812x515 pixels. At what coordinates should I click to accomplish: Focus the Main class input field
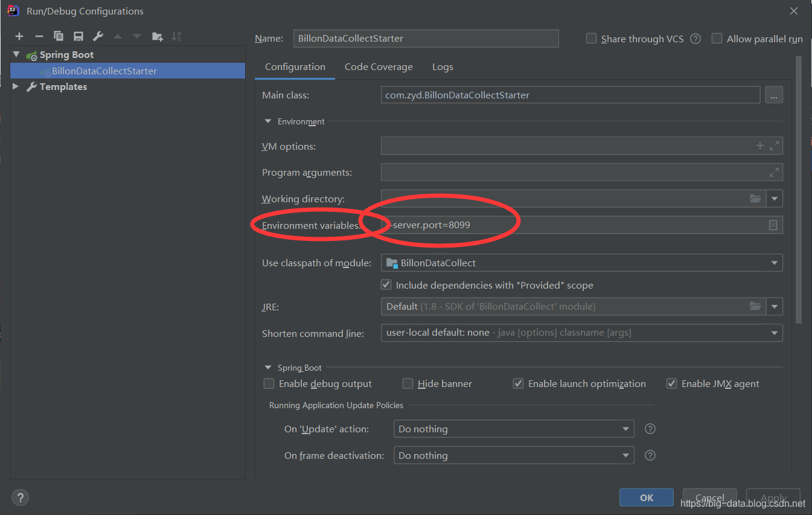coord(570,95)
